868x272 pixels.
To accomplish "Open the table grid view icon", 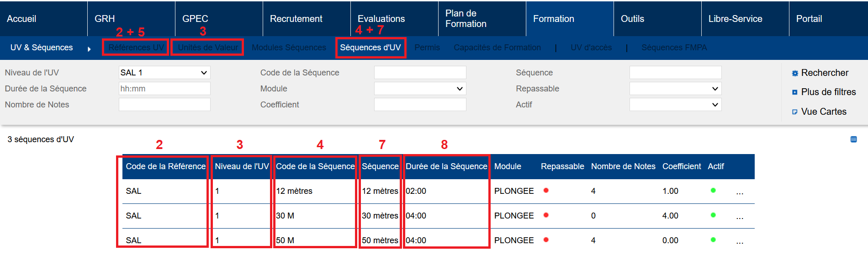I will (853, 139).
